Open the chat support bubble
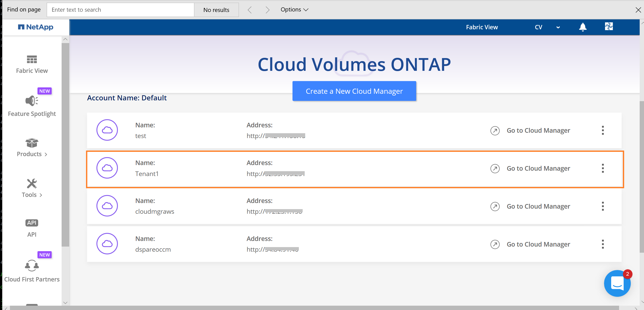 coord(617,283)
